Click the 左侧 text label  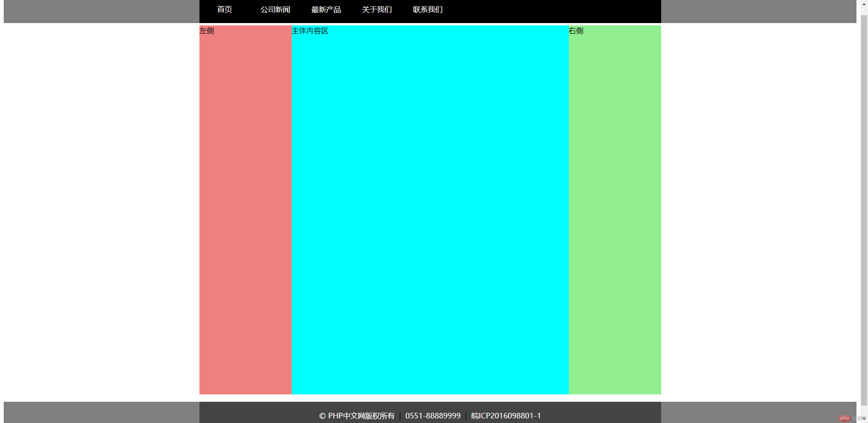pyautogui.click(x=207, y=31)
